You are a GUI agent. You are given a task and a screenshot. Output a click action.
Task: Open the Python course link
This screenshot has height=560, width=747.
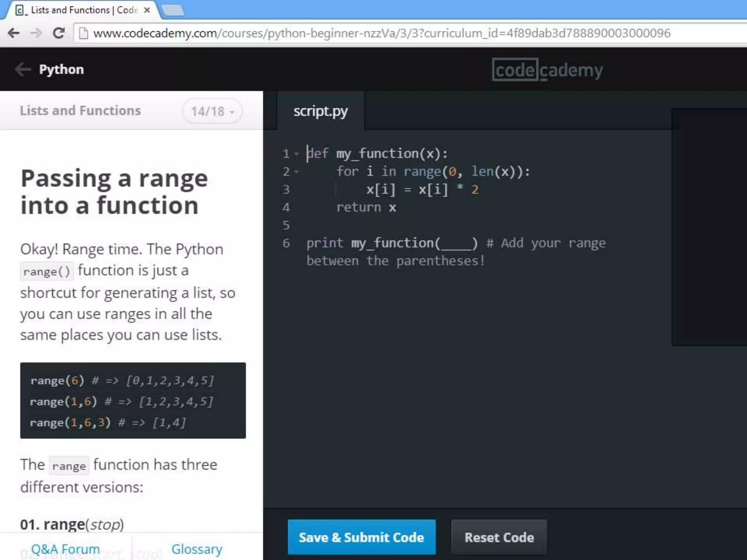coord(61,69)
